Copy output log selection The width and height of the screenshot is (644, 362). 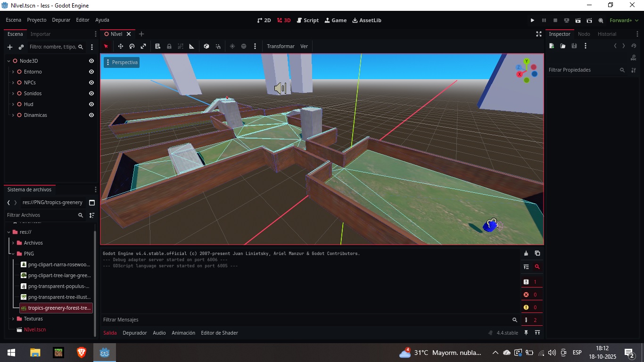537,253
